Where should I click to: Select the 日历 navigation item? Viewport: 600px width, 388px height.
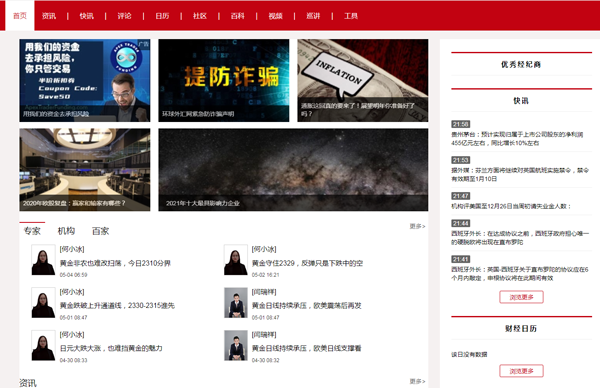[x=162, y=16]
